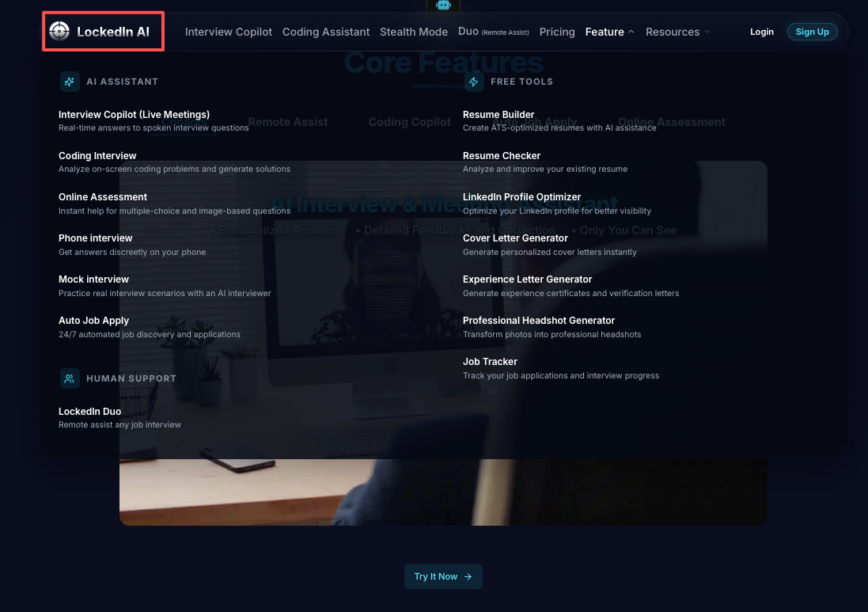868x612 pixels.
Task: Click the HUMAN SUPPORT people icon
Action: (x=70, y=378)
